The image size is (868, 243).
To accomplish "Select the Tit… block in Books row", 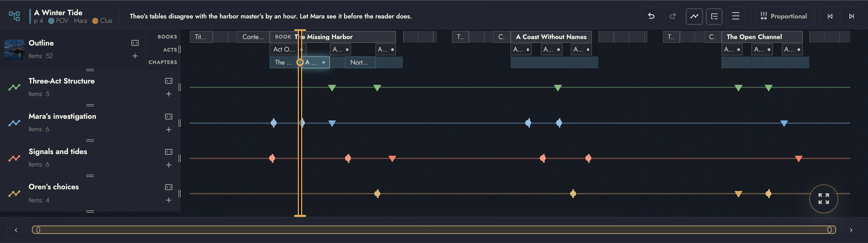I will point(201,37).
